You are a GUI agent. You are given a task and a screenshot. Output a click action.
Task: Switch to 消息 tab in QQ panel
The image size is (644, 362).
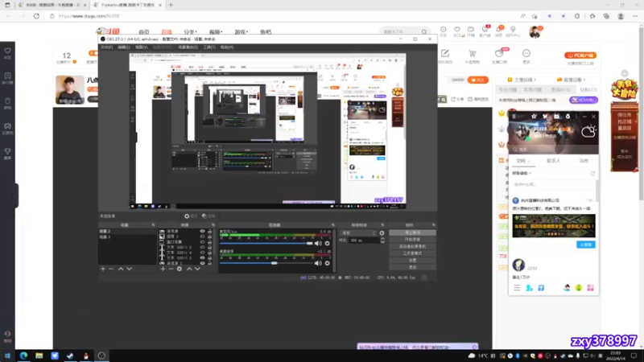click(584, 161)
